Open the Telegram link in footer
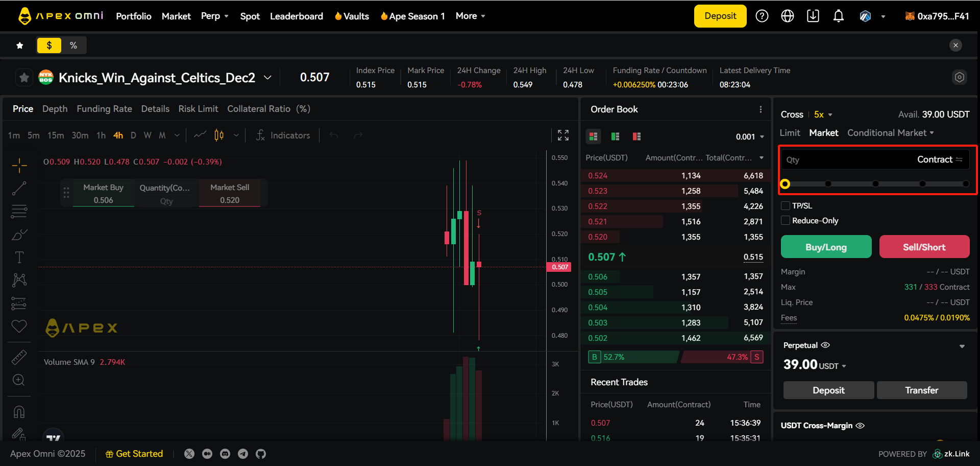980x466 pixels. pos(243,454)
